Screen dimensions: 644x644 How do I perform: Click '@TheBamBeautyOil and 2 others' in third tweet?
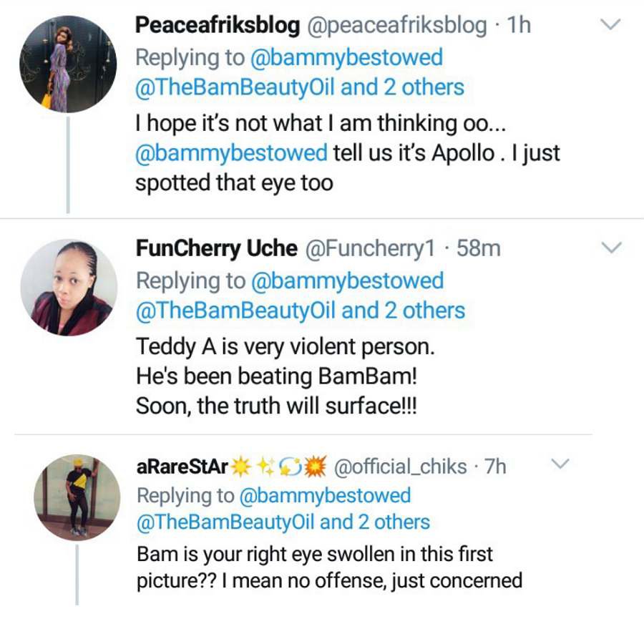283,522
